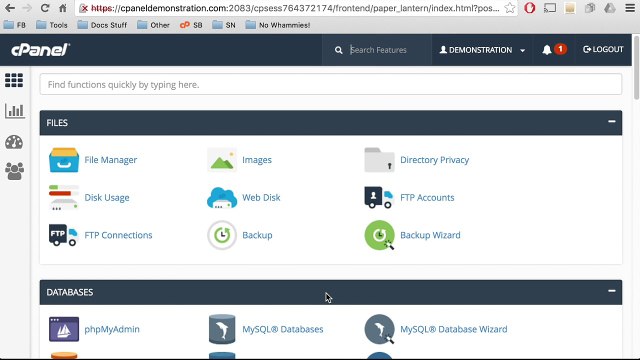Click the Find functions quickly input
Image resolution: width=640 pixels, height=360 pixels.
[x=331, y=84]
